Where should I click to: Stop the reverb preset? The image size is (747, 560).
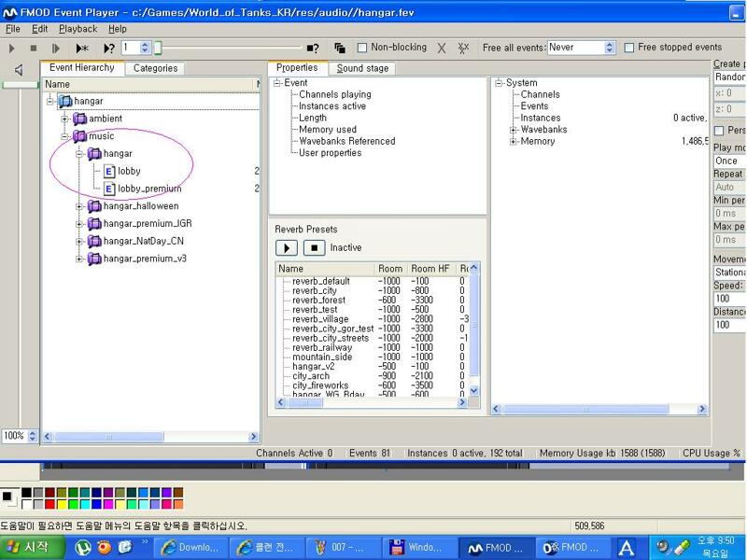pyautogui.click(x=314, y=248)
